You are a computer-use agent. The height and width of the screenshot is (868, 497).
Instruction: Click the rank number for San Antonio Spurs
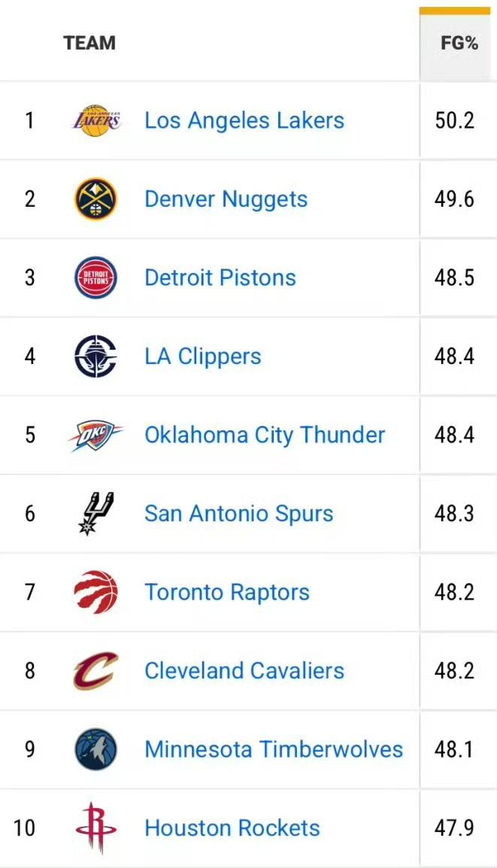pos(29,513)
